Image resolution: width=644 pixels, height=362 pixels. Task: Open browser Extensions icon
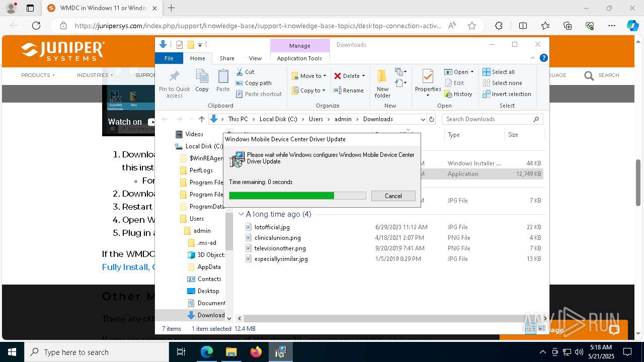coord(499,26)
